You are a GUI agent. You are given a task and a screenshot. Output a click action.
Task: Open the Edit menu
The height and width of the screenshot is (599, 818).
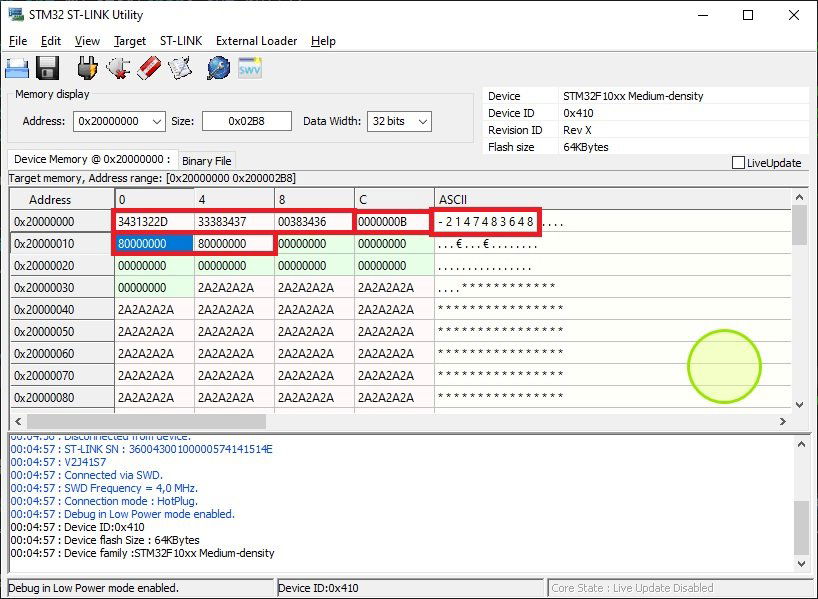(x=51, y=41)
